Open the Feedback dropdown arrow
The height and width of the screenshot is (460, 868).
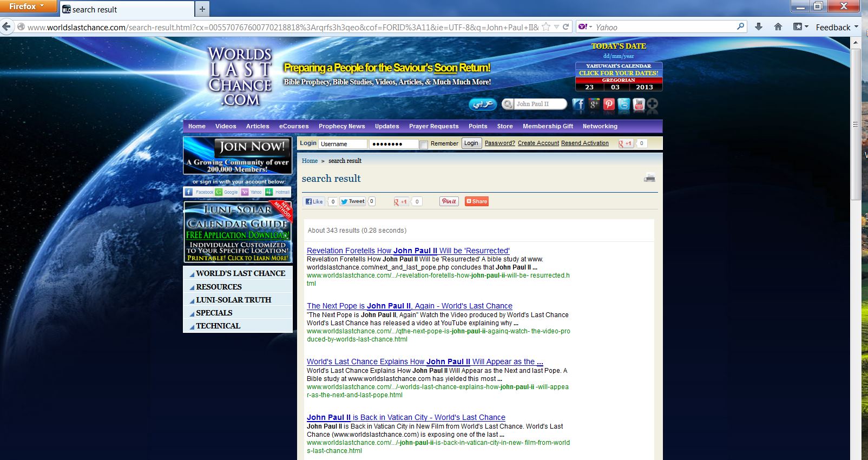[x=856, y=27]
